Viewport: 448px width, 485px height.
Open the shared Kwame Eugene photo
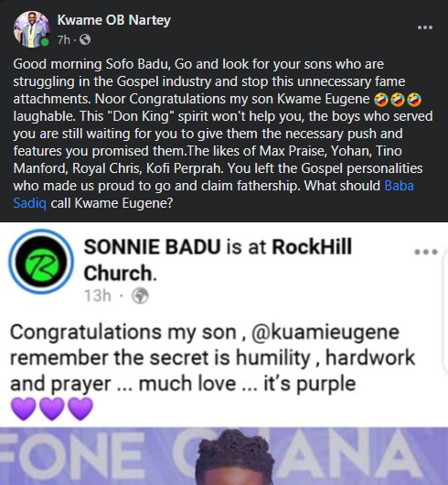[x=224, y=456]
